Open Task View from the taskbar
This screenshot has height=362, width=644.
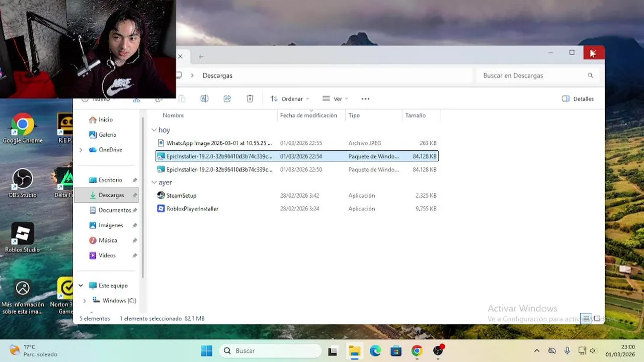pyautogui.click(x=333, y=351)
